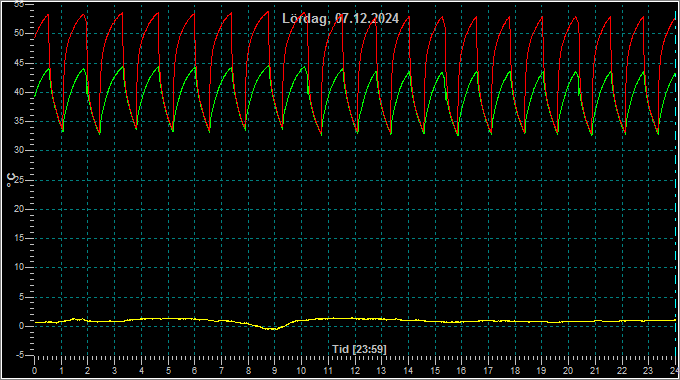
Task: Click hour 12 on the time axis
Action: click(355, 371)
